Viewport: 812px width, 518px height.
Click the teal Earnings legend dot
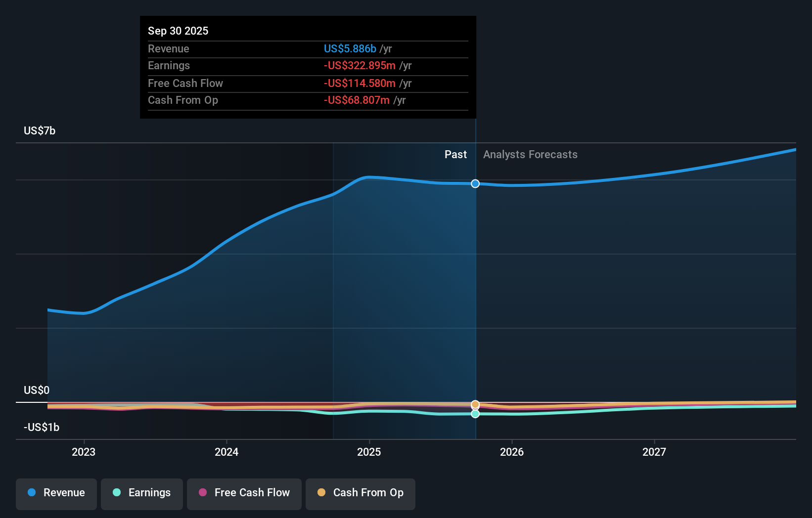point(116,493)
